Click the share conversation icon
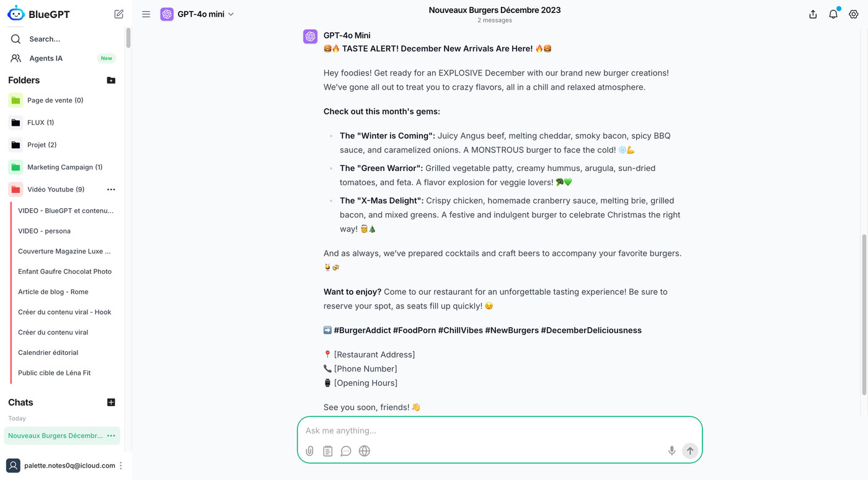 pos(813,14)
